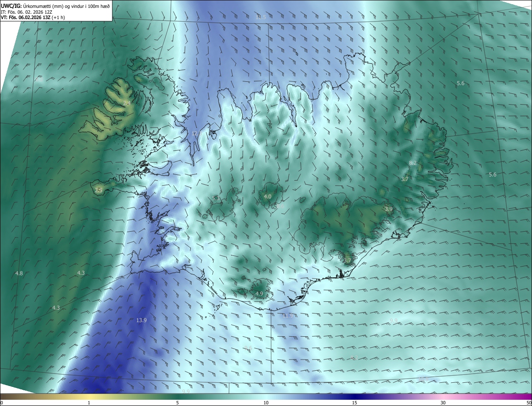Click the valid time line 'VT: Fös. 06.02.2026 13Z (+1 h)'
The width and height of the screenshot is (532, 406).
pyautogui.click(x=33, y=17)
